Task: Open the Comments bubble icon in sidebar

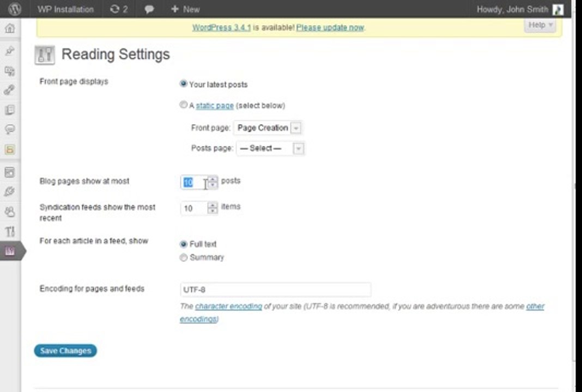Action: coord(10,130)
